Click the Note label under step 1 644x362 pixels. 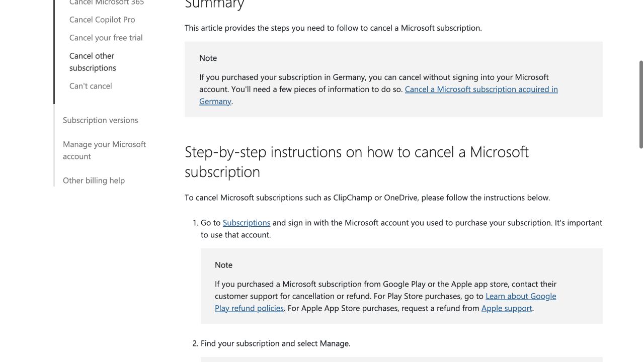(x=223, y=265)
